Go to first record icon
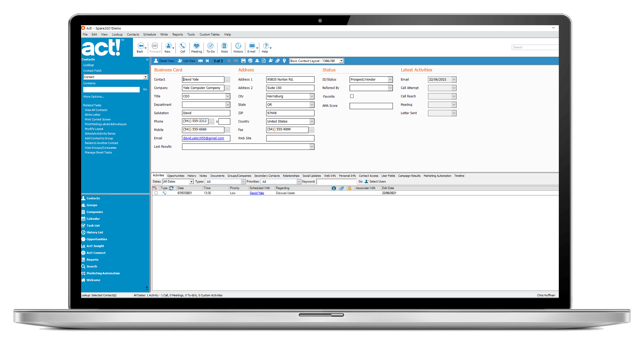 pos(200,61)
